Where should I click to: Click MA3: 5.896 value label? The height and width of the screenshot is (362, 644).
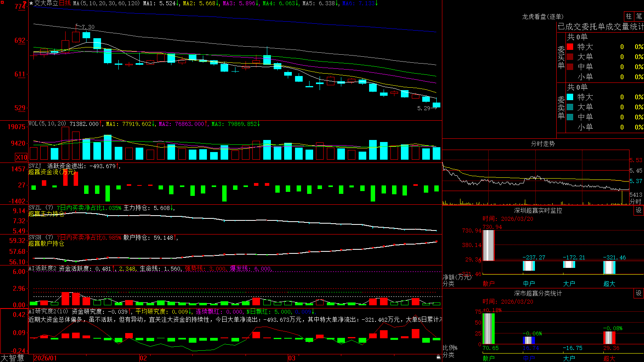pyautogui.click(x=241, y=3)
